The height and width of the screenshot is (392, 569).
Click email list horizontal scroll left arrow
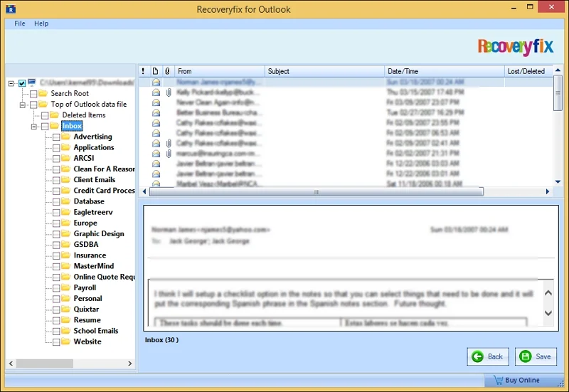coord(144,191)
